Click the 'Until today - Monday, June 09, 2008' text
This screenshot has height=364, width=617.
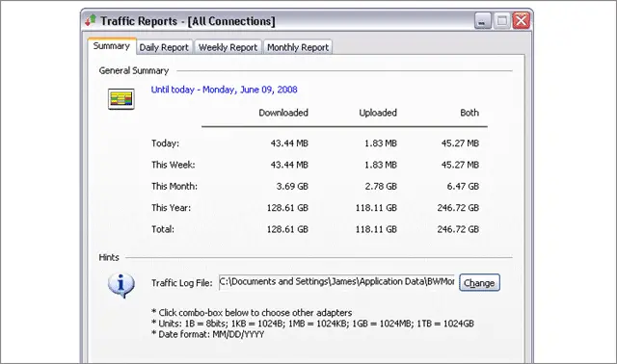coord(225,90)
